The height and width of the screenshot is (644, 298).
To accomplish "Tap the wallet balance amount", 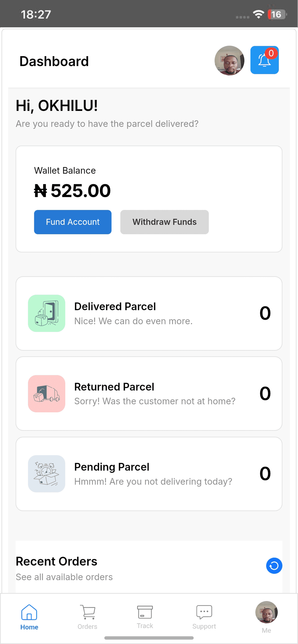I will [x=72, y=191].
